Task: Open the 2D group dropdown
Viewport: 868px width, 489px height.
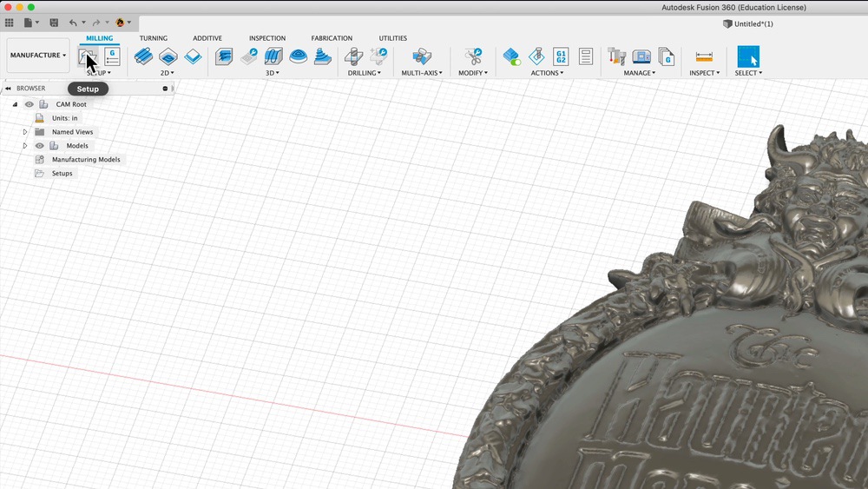Action: (168, 73)
